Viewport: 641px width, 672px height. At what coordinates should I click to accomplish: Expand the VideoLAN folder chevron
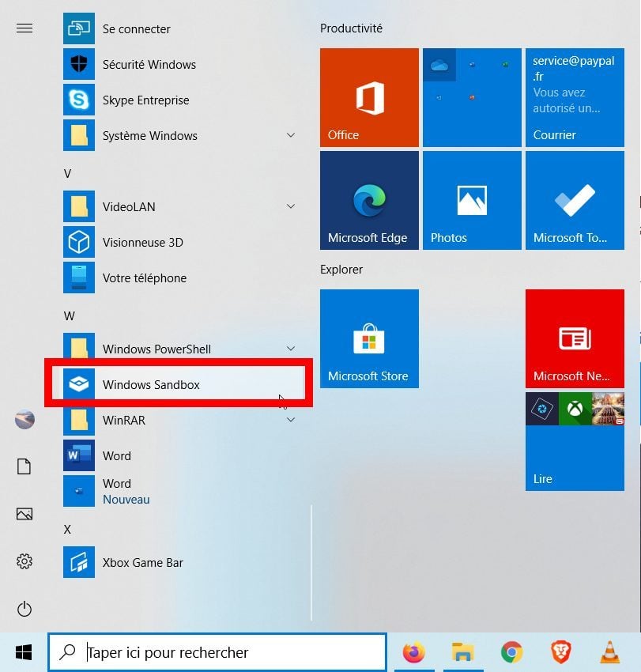(x=291, y=206)
